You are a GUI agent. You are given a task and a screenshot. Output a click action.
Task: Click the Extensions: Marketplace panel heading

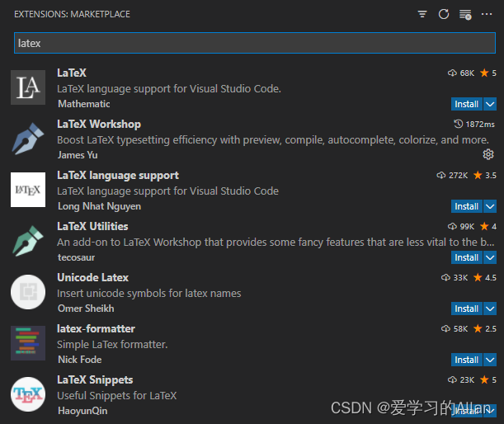coord(72,14)
